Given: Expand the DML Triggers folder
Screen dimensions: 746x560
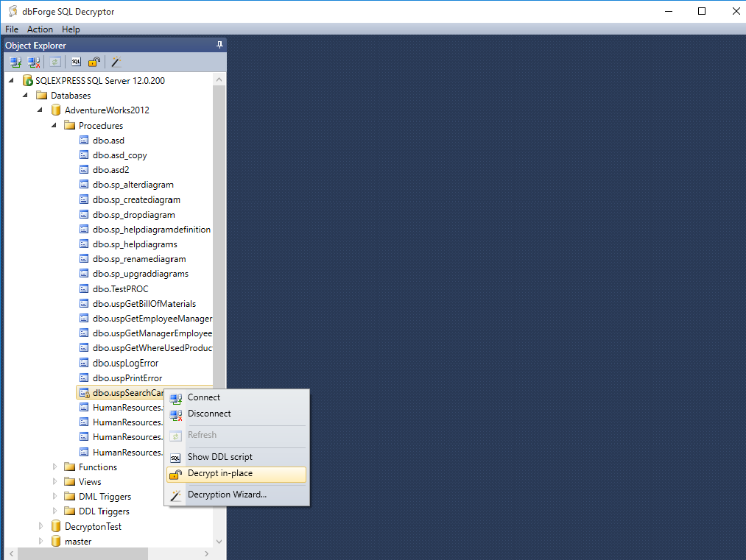Looking at the screenshot, I should point(54,496).
